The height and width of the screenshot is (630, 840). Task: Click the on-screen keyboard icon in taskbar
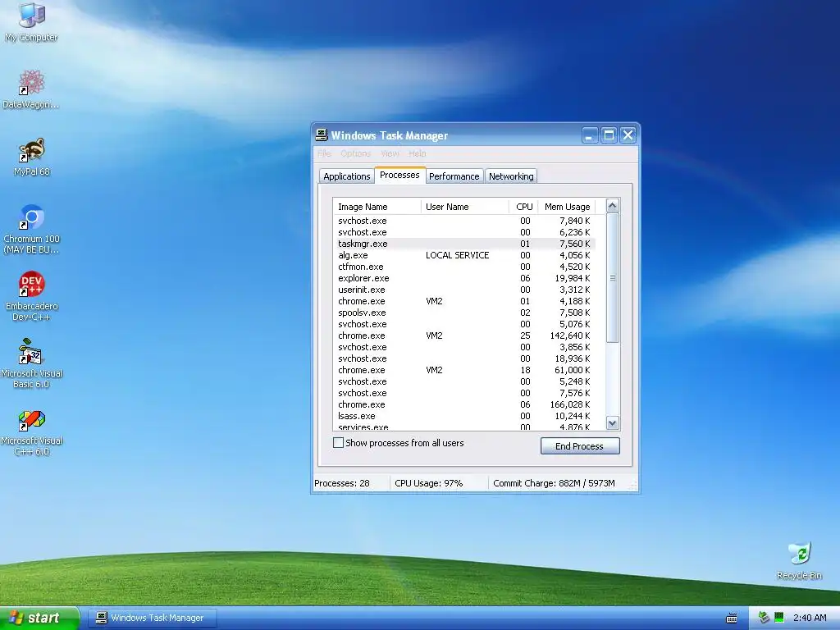click(x=731, y=619)
